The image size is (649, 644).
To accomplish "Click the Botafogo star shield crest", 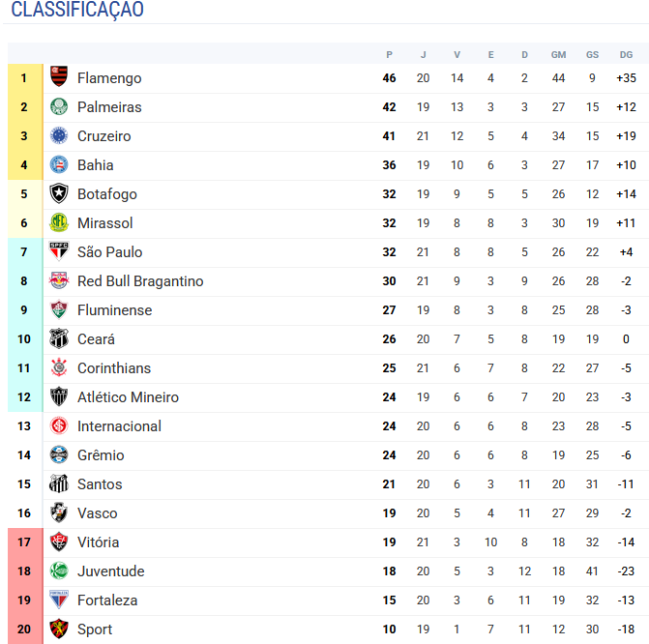I will click(59, 193).
